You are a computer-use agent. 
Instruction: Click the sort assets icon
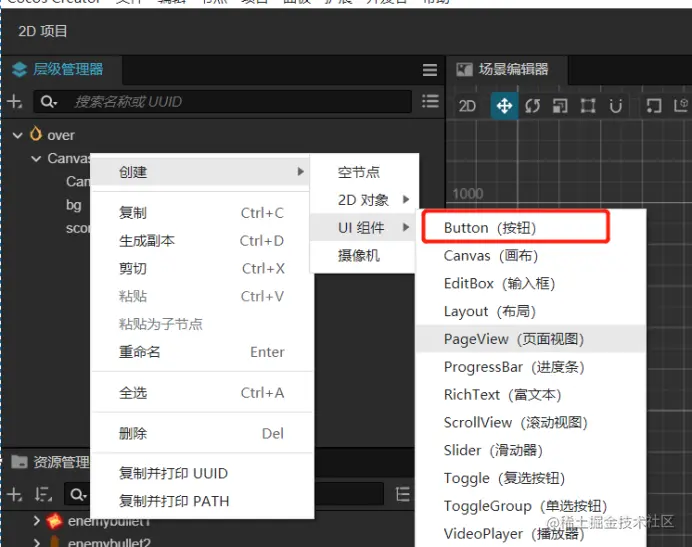point(43,494)
